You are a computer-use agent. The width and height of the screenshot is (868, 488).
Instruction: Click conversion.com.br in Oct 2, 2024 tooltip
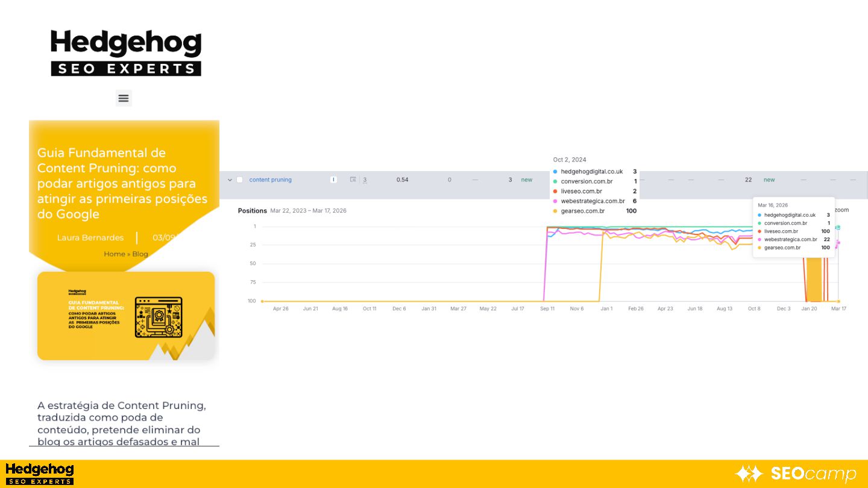(x=587, y=181)
